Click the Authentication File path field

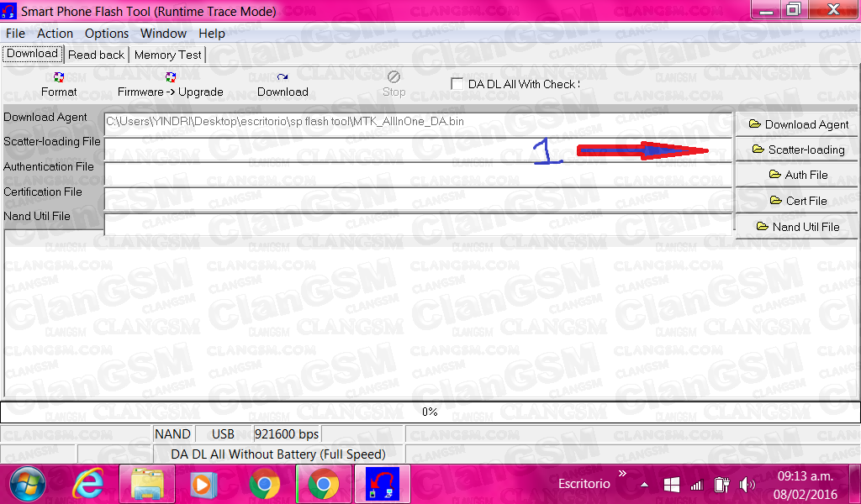click(x=418, y=175)
